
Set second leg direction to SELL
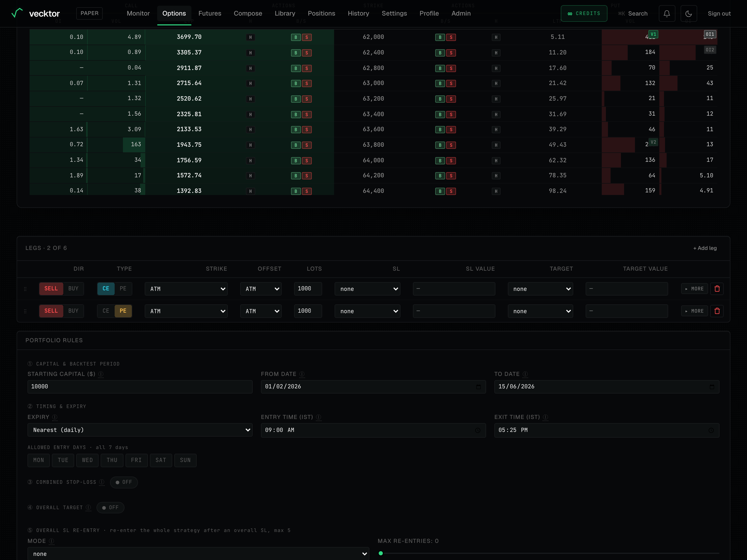[51, 311]
